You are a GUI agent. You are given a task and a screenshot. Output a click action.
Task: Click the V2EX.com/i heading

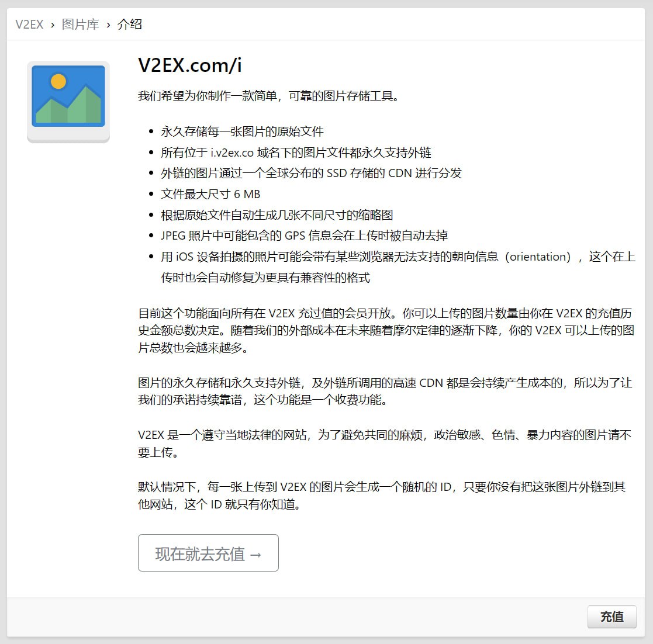point(190,65)
